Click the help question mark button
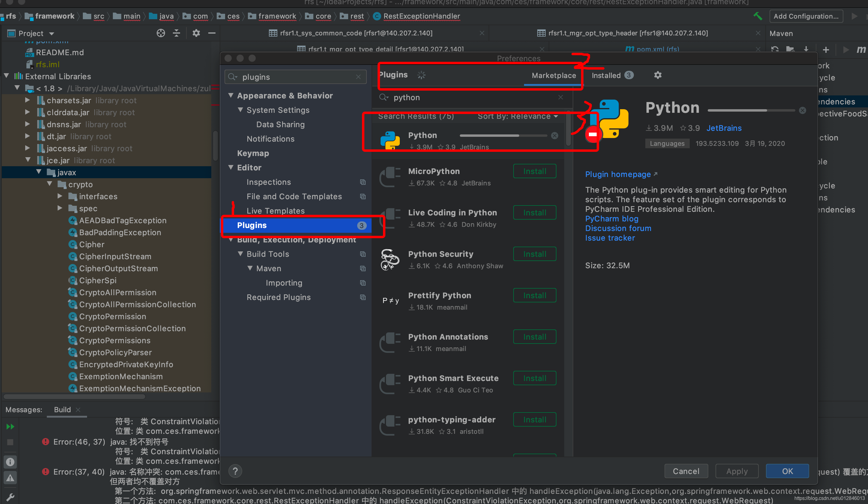 point(235,471)
